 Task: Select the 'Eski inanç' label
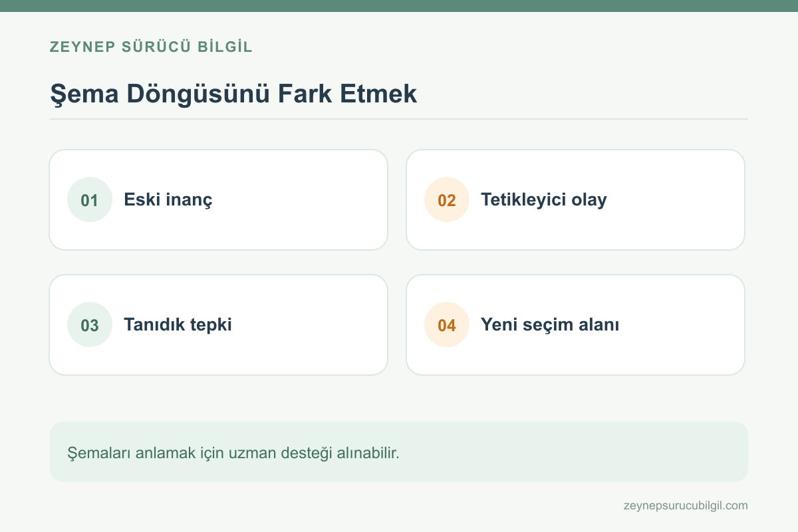pyautogui.click(x=168, y=199)
